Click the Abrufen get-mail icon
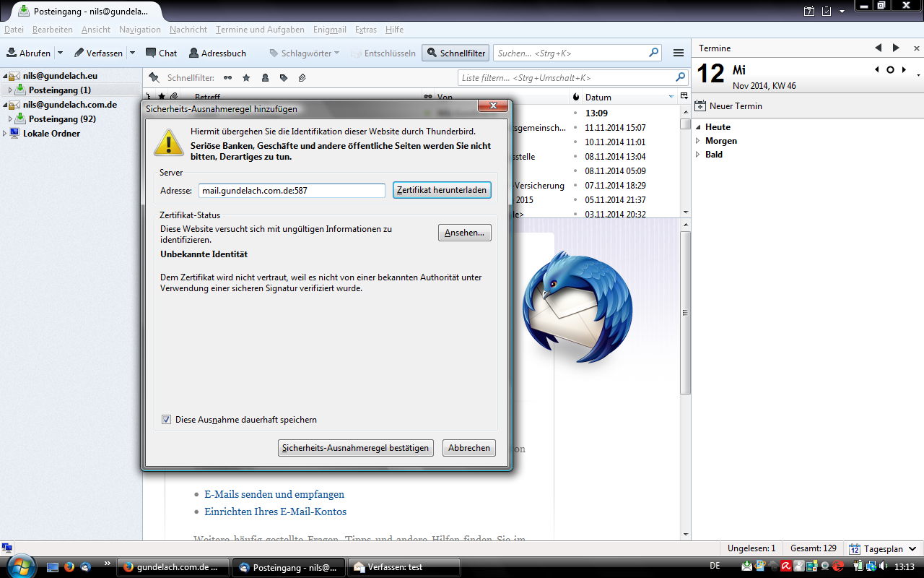 12,53
